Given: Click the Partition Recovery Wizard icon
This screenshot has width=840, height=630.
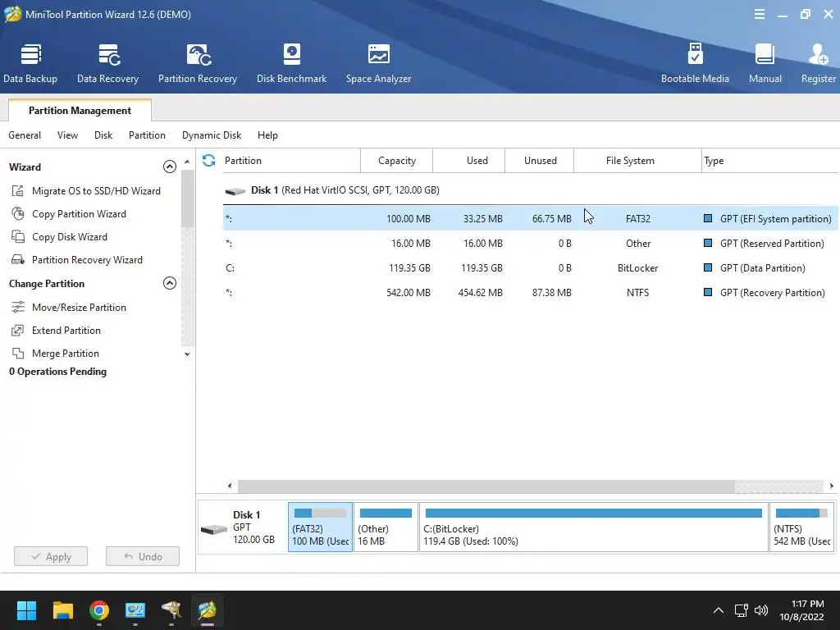Looking at the screenshot, I should (x=18, y=260).
